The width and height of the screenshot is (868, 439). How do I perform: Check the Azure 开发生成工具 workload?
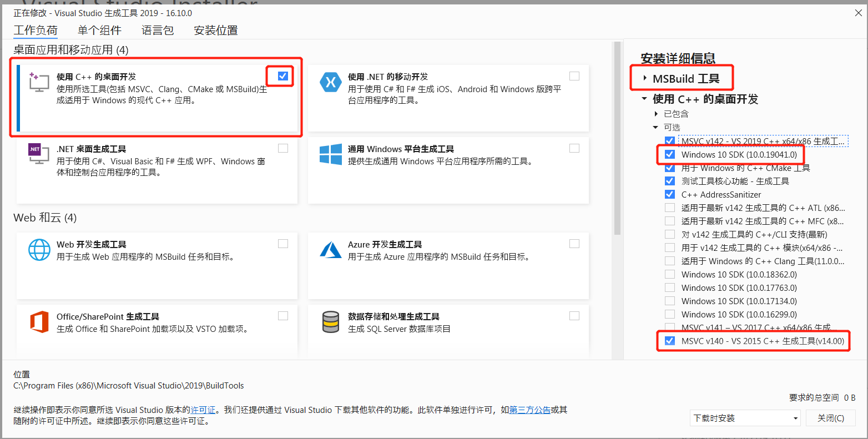pos(574,244)
